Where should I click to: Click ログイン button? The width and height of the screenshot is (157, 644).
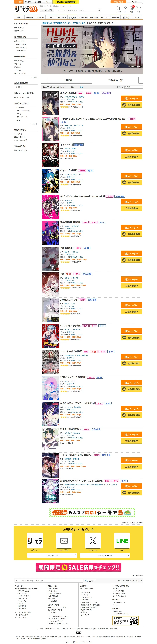[x=134, y=2]
